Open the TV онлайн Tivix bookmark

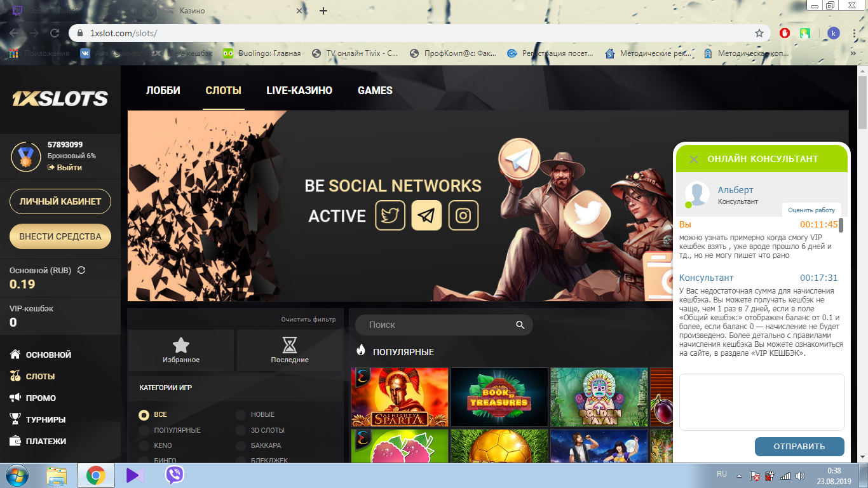point(355,53)
